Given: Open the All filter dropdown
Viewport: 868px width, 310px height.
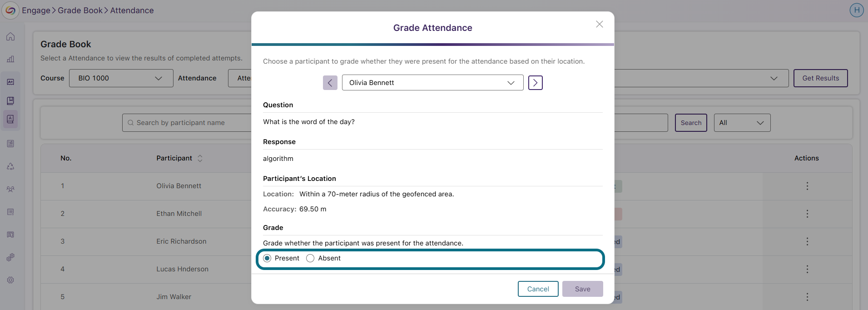Looking at the screenshot, I should [742, 123].
